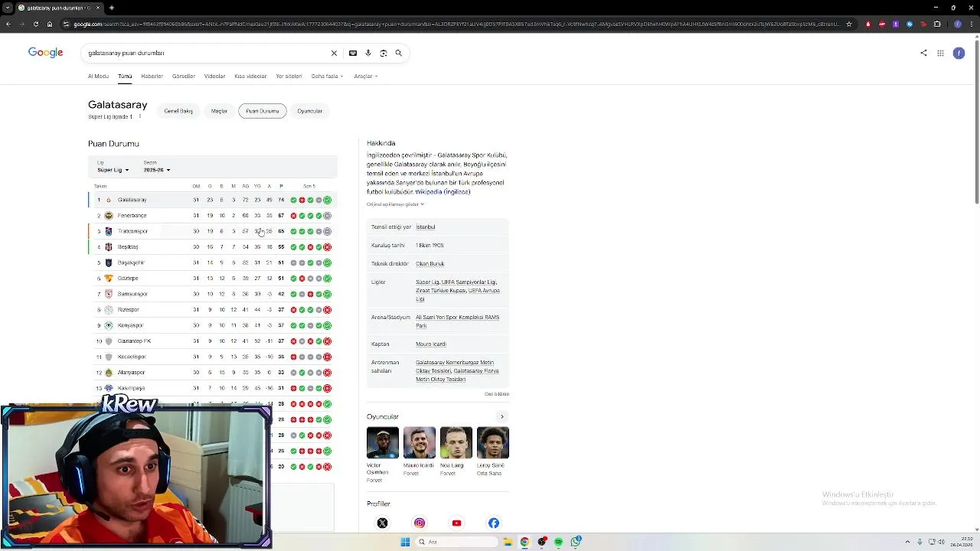Open the three-dot options next to Süper Lig
The height and width of the screenshot is (551, 980).
pyautogui.click(x=139, y=116)
